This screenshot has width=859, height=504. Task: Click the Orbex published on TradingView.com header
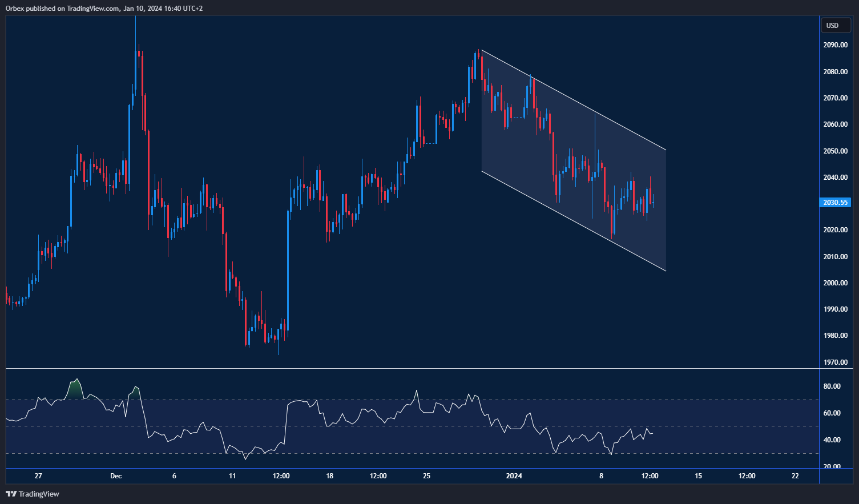pos(104,8)
